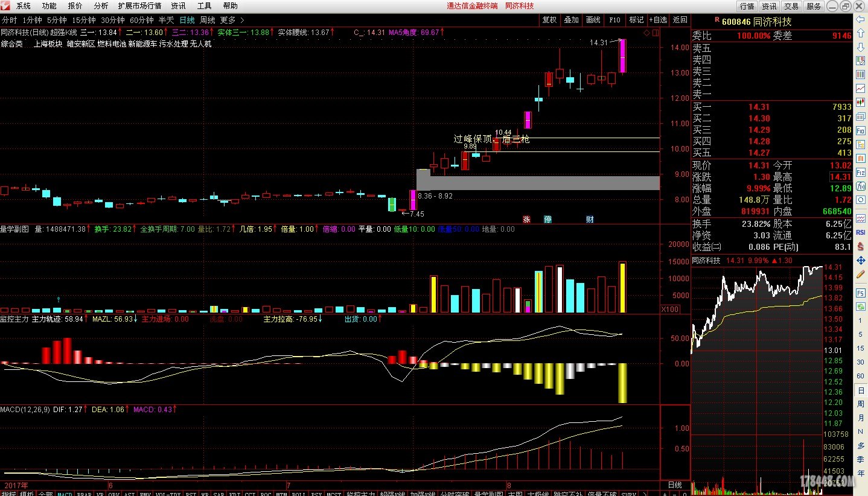868x496 pixels.
Task: Click the page-up arrow icon in the sidebar
Action: coord(861,33)
